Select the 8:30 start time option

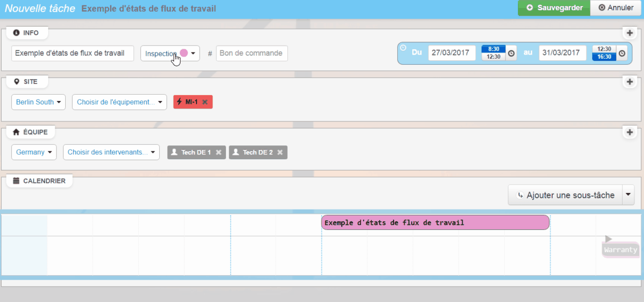tap(493, 49)
